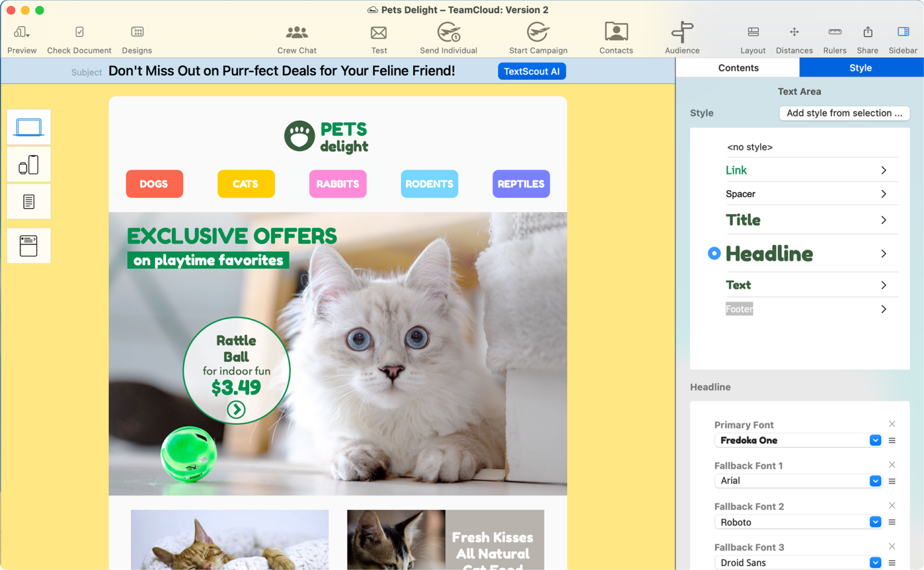This screenshot has width=924, height=570.
Task: Start a Campaign
Action: (x=538, y=37)
